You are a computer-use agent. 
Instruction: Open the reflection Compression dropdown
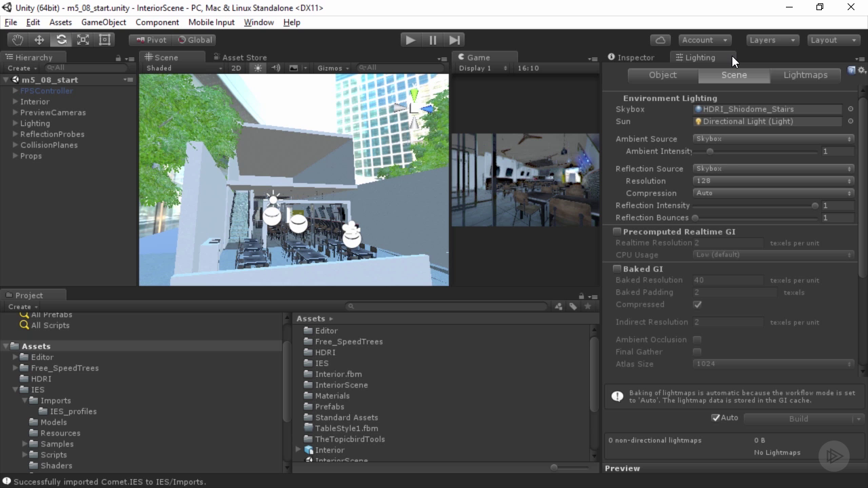(773, 193)
